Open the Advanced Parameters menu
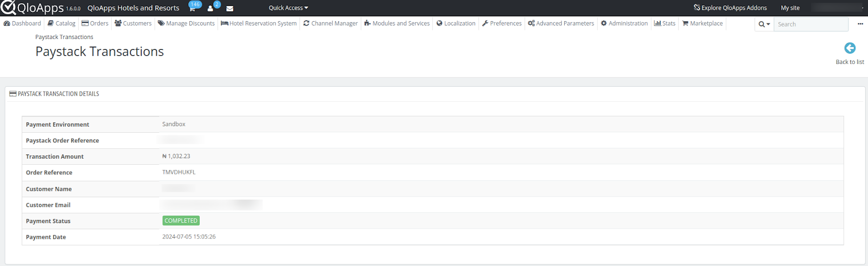Viewport: 868px width, 266px height. pos(561,23)
